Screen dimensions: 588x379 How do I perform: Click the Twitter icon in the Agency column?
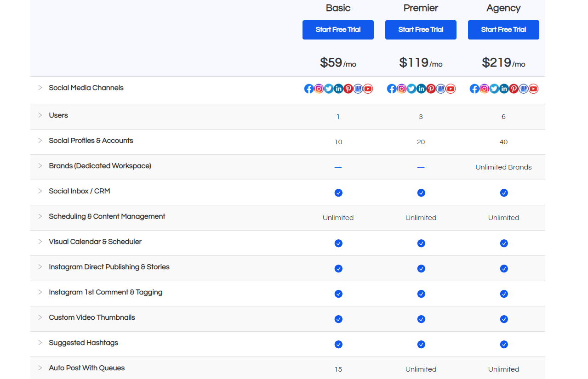[494, 89]
